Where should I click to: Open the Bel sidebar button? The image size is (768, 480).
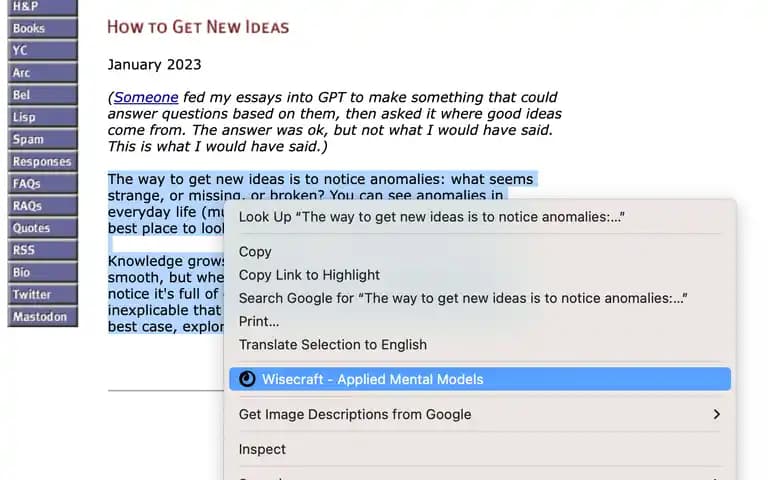[x=43, y=95]
